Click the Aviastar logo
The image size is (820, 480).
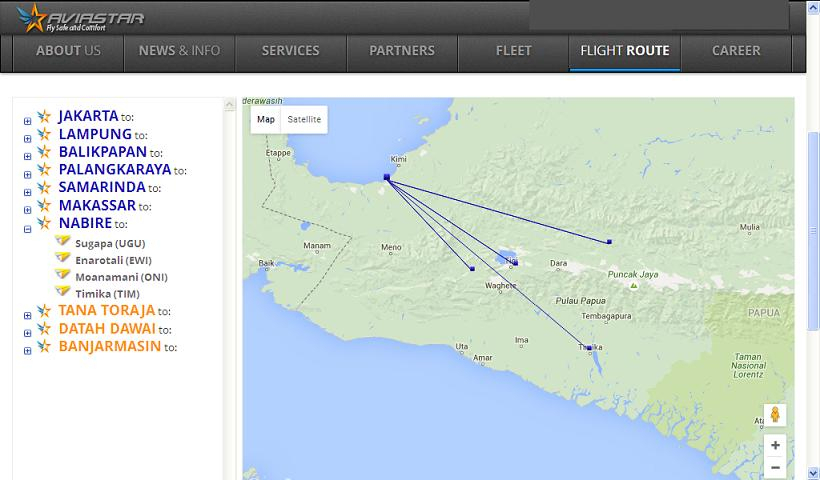(80, 18)
